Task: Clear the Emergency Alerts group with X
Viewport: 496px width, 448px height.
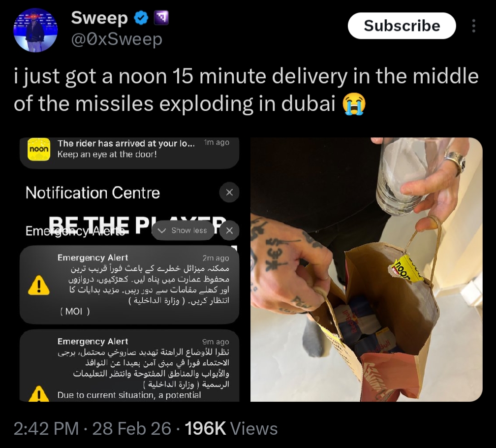Action: 229,230
